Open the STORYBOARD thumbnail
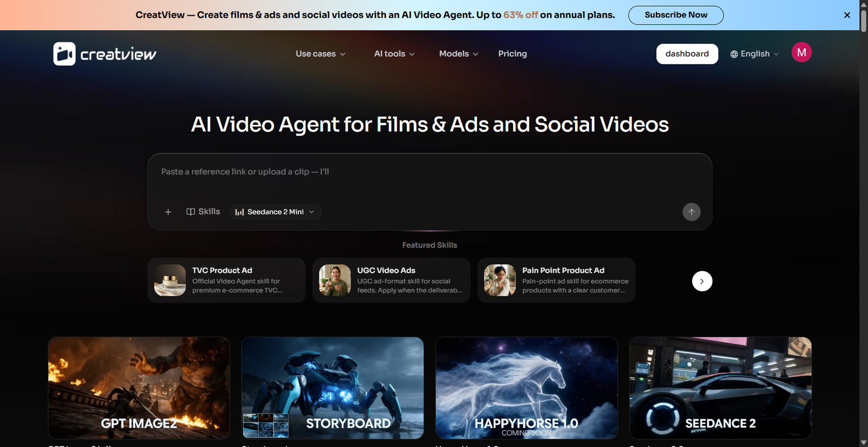The height and width of the screenshot is (447, 868). point(333,388)
